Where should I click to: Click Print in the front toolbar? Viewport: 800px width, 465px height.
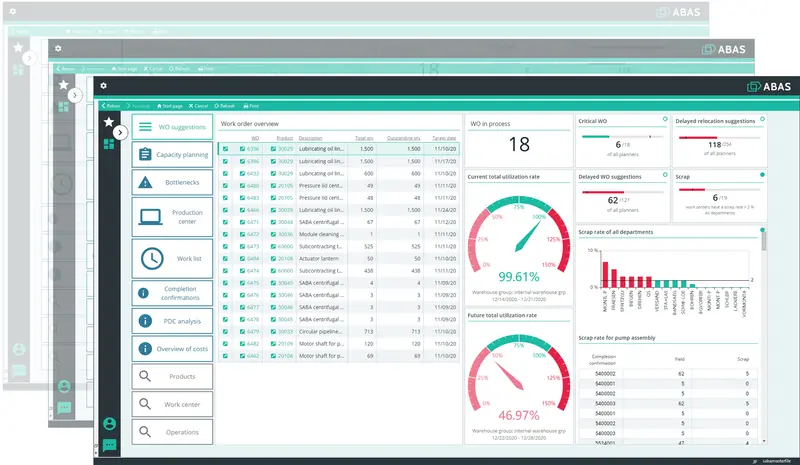point(251,106)
